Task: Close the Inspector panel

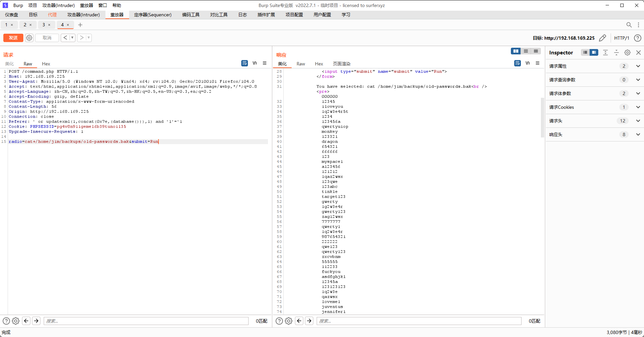Action: (x=638, y=52)
